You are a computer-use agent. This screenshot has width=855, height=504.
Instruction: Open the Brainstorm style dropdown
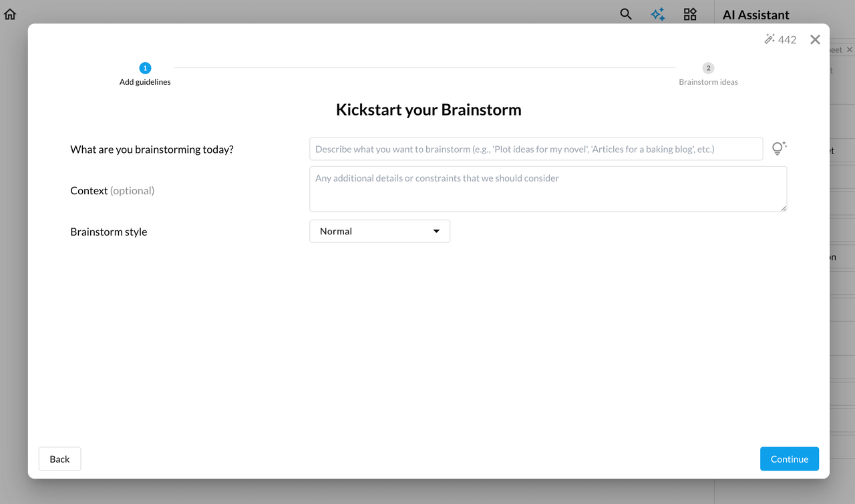[x=379, y=231]
